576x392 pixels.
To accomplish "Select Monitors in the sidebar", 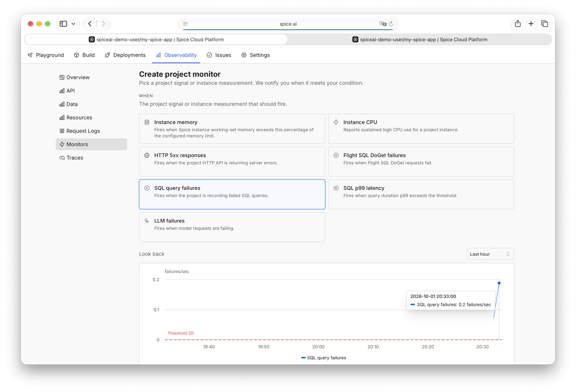I will [x=91, y=144].
